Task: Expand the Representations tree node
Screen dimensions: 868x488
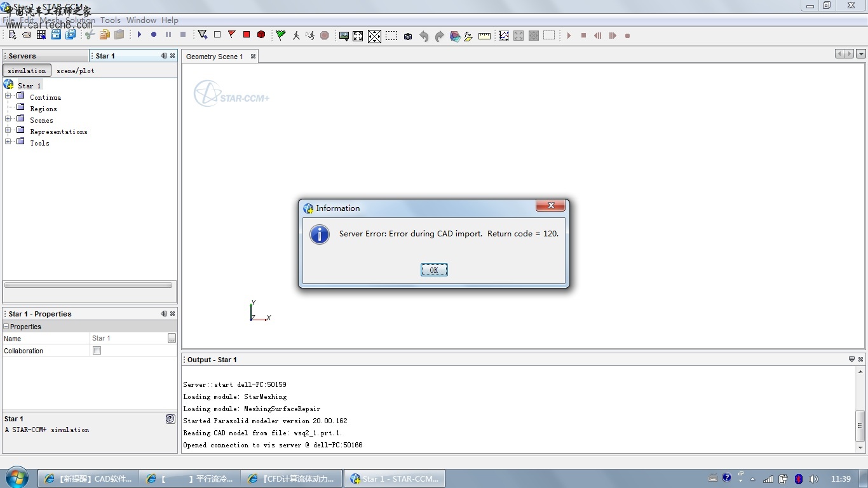Action: (8, 131)
